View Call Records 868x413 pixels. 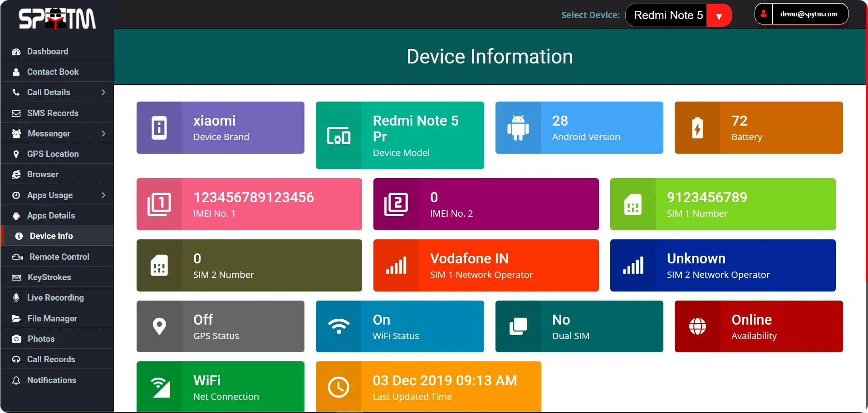51,359
